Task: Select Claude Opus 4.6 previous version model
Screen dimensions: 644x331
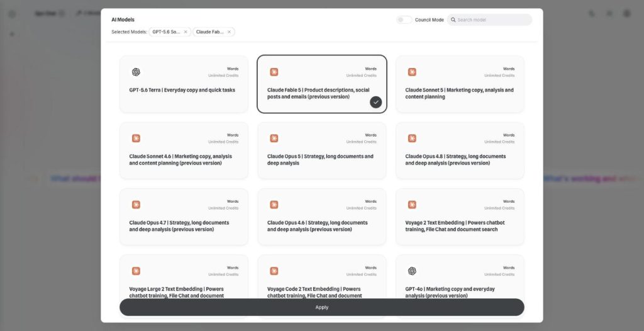Action: pyautogui.click(x=322, y=216)
